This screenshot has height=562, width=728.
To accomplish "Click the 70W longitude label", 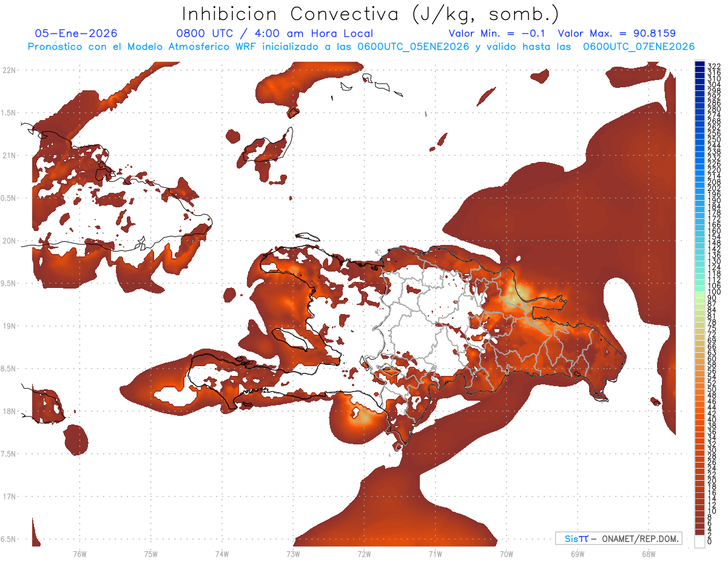I will (x=506, y=554).
